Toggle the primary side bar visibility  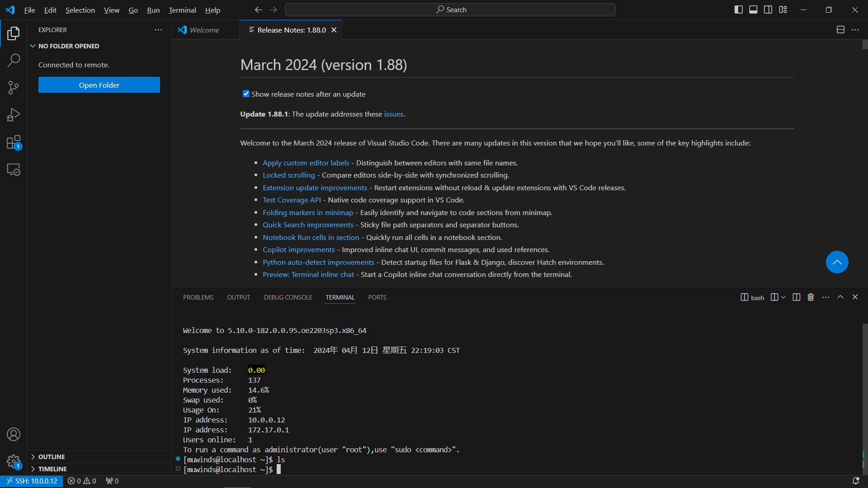click(739, 9)
